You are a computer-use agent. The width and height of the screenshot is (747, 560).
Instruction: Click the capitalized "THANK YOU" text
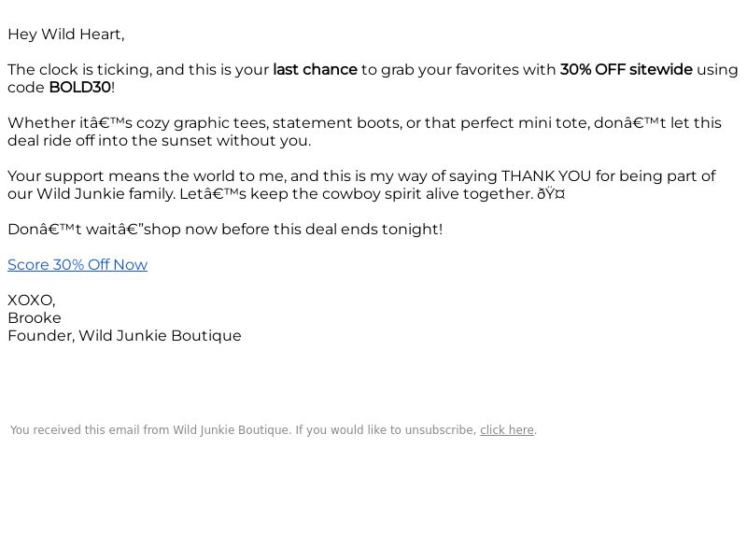tap(545, 176)
